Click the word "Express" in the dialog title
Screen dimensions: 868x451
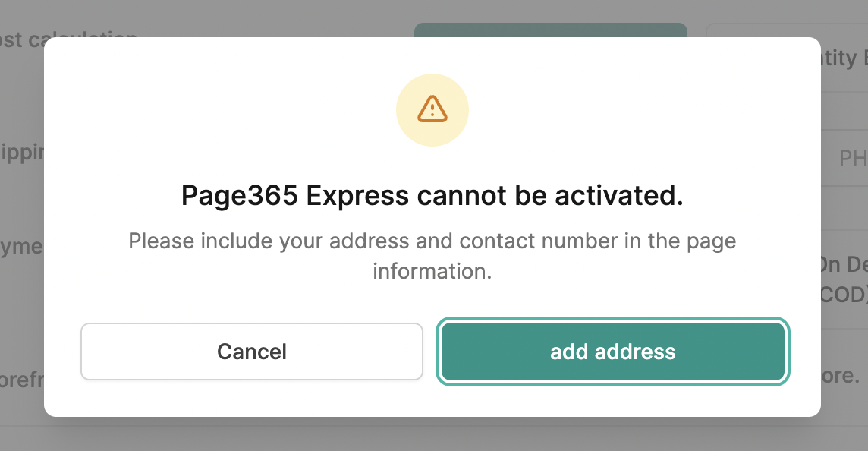[357, 196]
